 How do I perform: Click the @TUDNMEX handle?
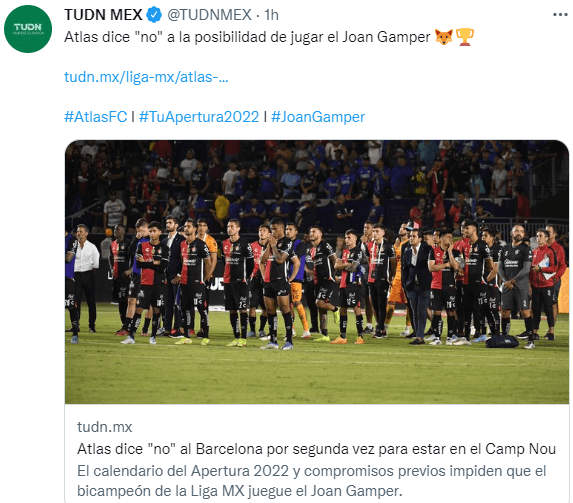tap(209, 15)
